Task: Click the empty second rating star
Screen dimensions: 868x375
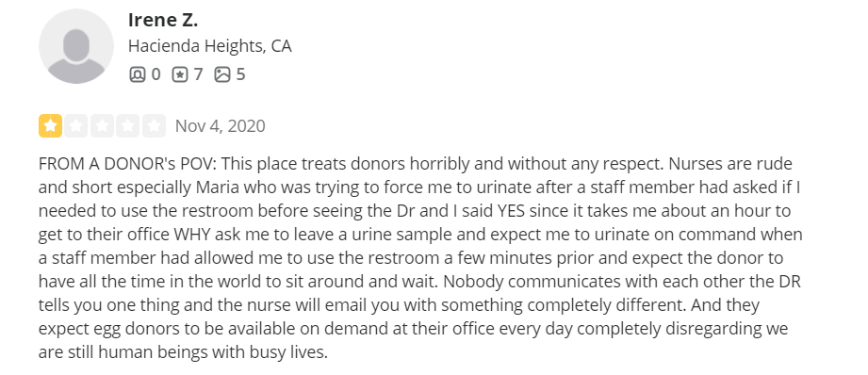Action: (75, 125)
